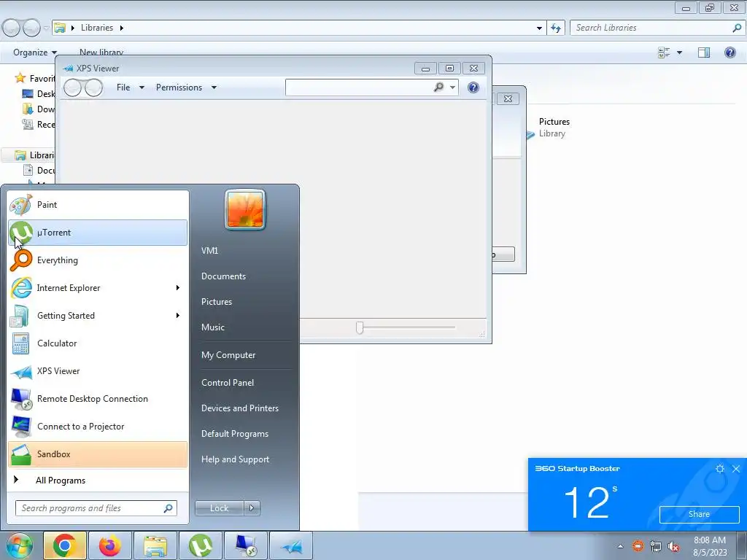
Task: Show hidden system tray icons
Action: [620, 546]
